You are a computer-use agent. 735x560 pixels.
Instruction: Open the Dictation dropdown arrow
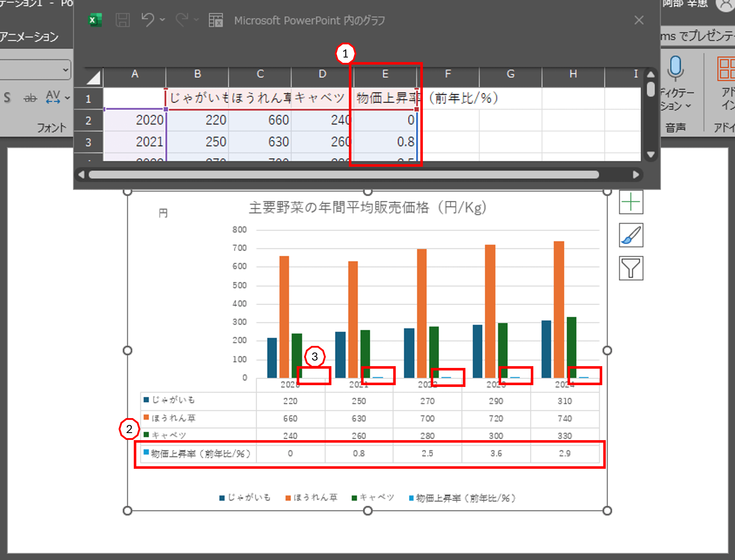point(688,106)
